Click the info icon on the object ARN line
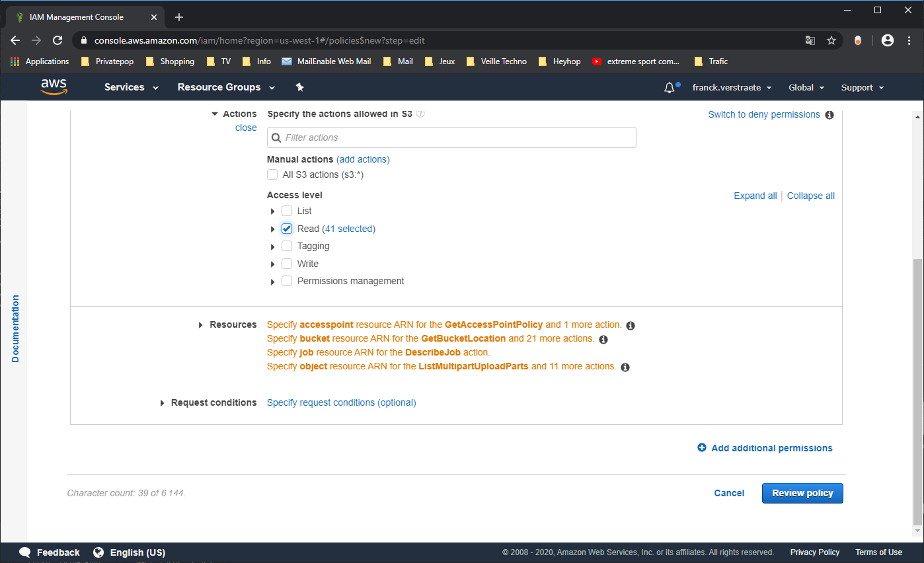924x563 pixels. click(x=625, y=367)
